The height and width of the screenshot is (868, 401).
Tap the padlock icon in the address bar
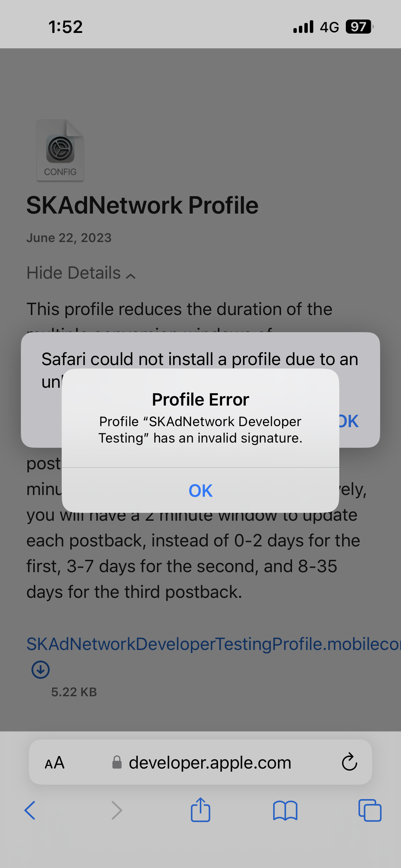[117, 762]
